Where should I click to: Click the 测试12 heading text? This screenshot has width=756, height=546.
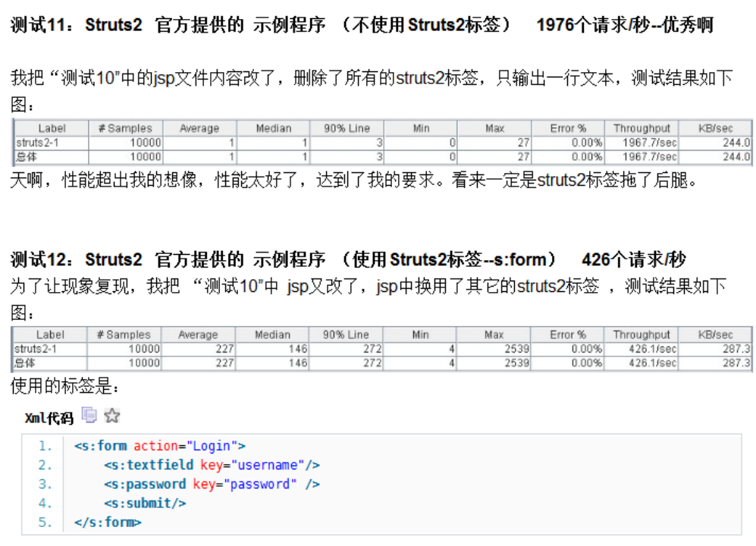click(348, 259)
